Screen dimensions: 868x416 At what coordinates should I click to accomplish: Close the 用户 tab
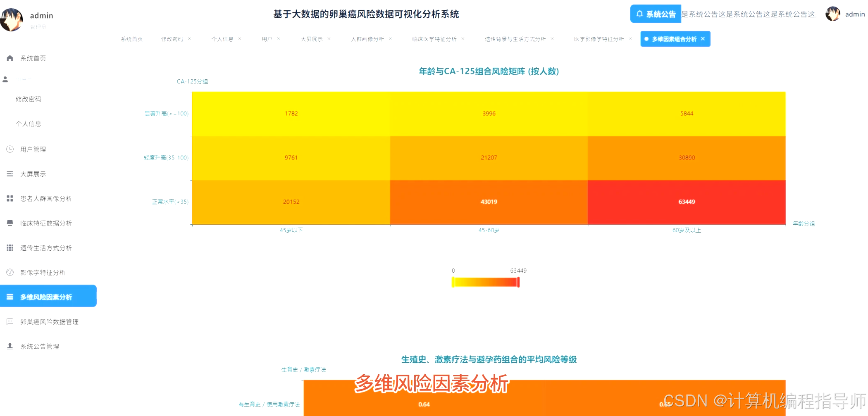[x=279, y=39]
